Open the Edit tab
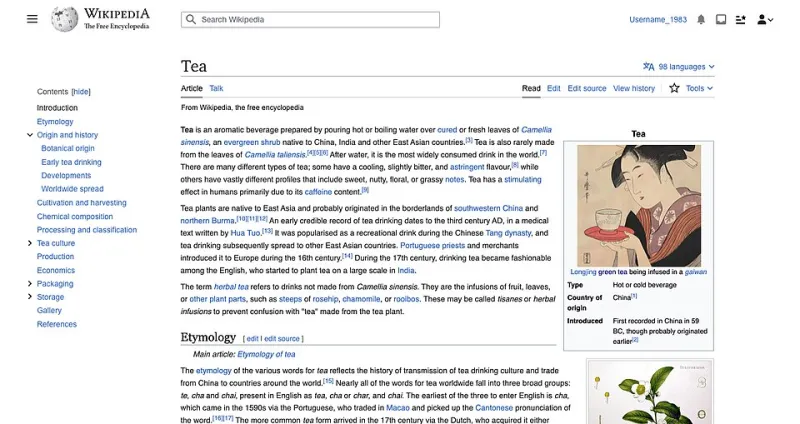The height and width of the screenshot is (424, 800). 554,88
